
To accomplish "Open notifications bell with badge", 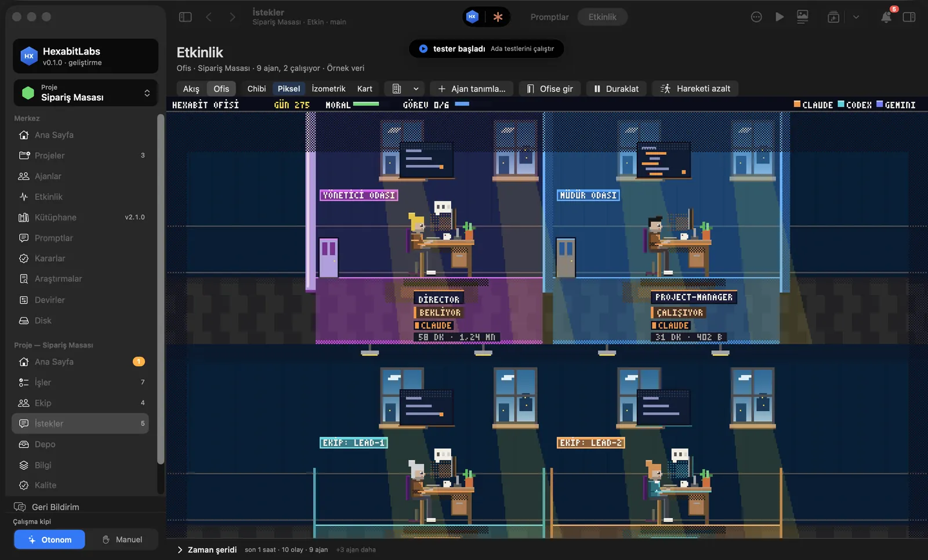I will 886,17.
